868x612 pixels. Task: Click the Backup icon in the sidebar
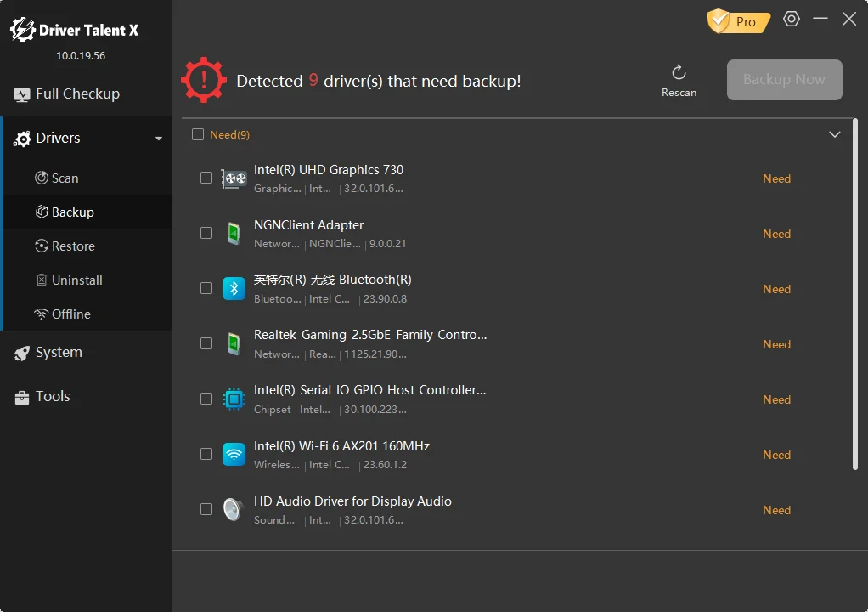coord(42,212)
